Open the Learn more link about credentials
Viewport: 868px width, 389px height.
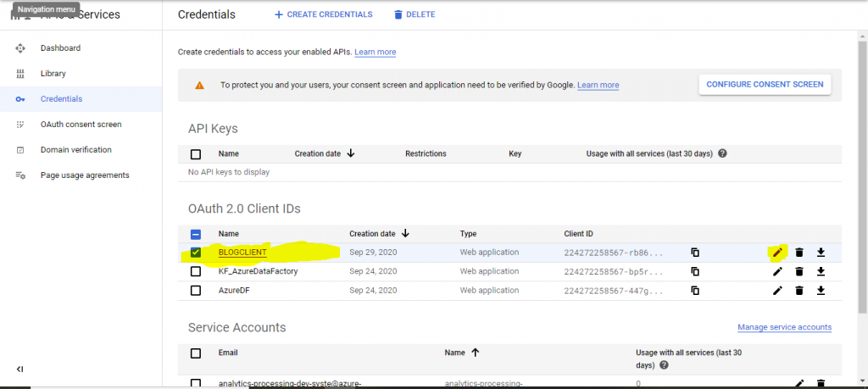pos(376,52)
